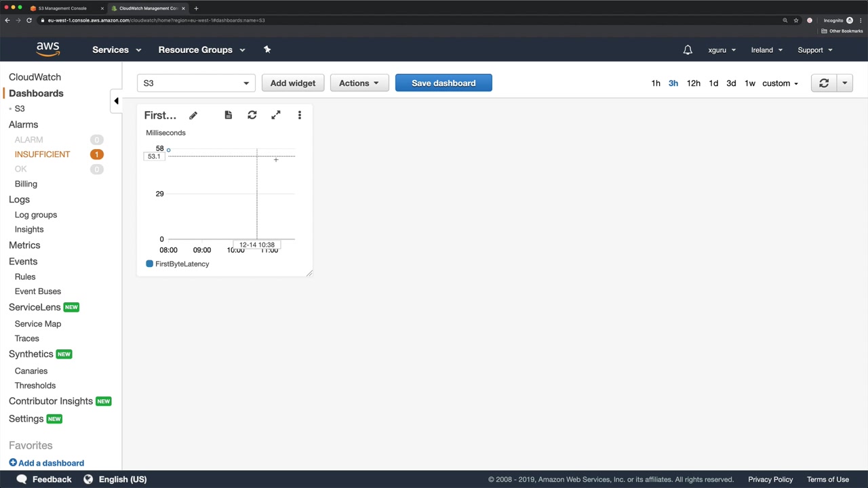Screen dimensions: 868x488
Task: Open ServiceLens
Action: point(35,307)
